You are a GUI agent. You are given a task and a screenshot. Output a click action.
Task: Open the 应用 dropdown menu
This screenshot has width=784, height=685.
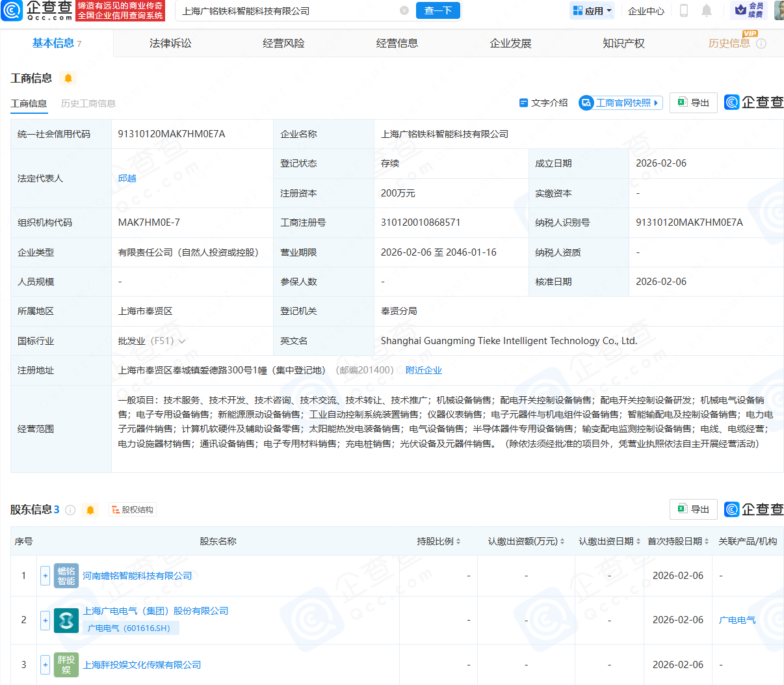(x=592, y=10)
